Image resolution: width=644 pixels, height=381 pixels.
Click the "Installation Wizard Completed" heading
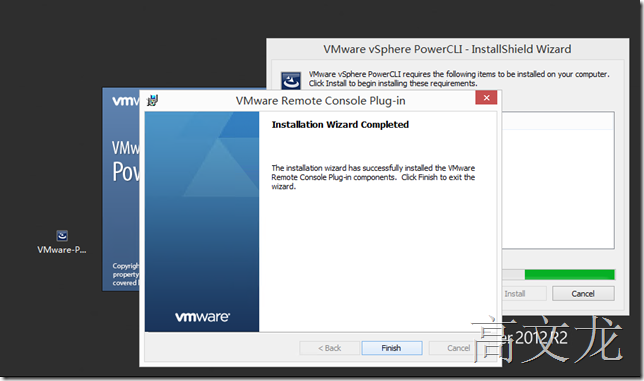point(340,124)
